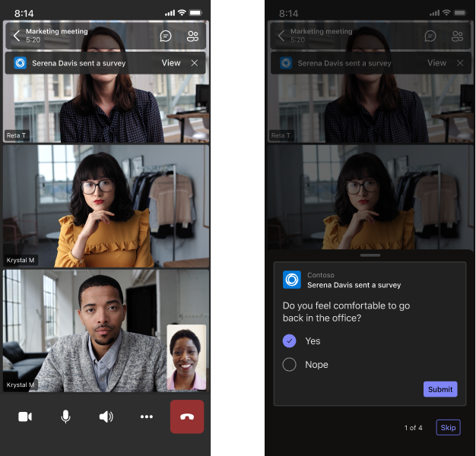
Task: Toggle camera in call controls
Action: tap(25, 416)
